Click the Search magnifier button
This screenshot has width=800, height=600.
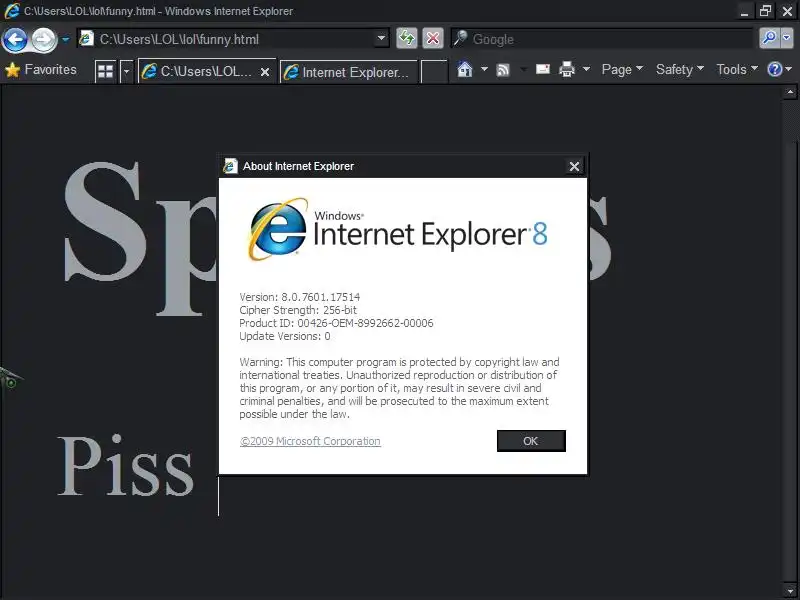tap(769, 38)
